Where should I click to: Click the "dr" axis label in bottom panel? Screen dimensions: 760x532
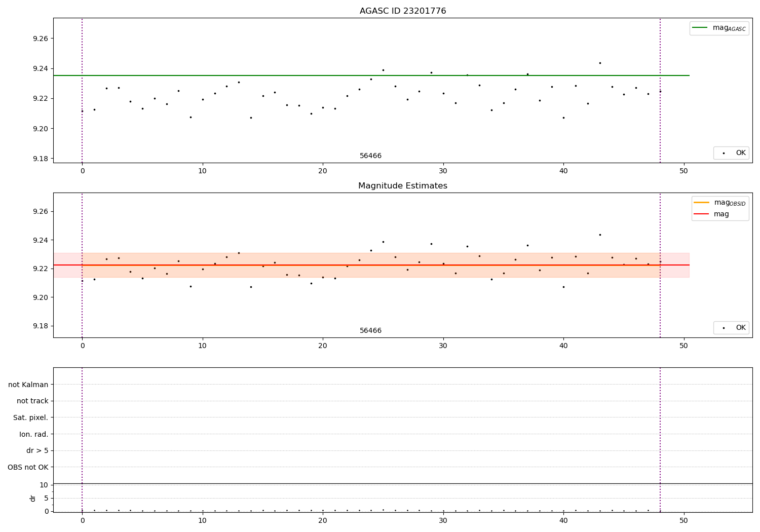click(33, 498)
